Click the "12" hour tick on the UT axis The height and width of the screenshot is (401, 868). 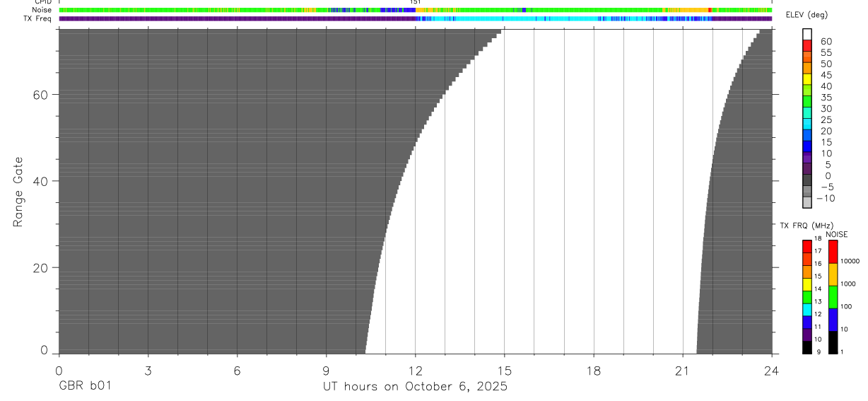(x=416, y=371)
